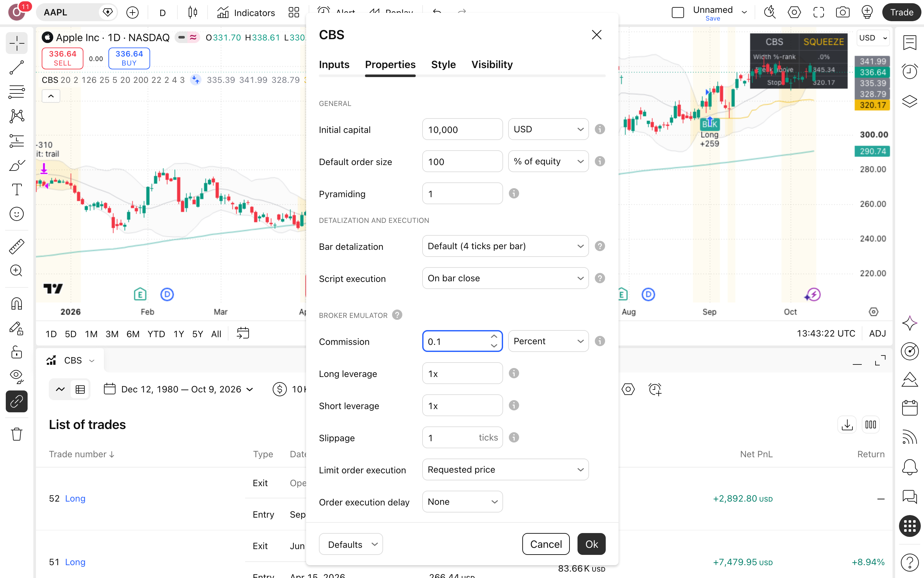Toggle hide all drawings eye icon
Viewport: 924px width, 578px height.
(x=16, y=377)
